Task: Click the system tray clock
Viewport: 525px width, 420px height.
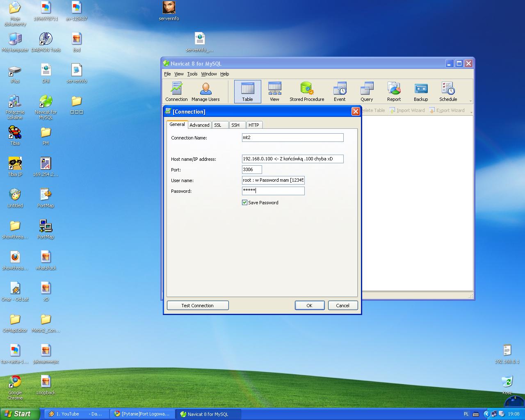Action: coord(514,414)
